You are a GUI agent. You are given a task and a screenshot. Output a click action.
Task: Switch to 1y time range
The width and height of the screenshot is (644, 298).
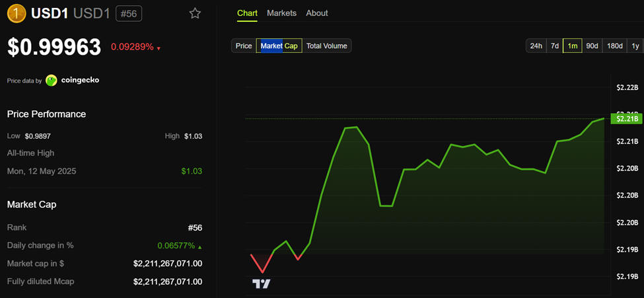click(635, 46)
